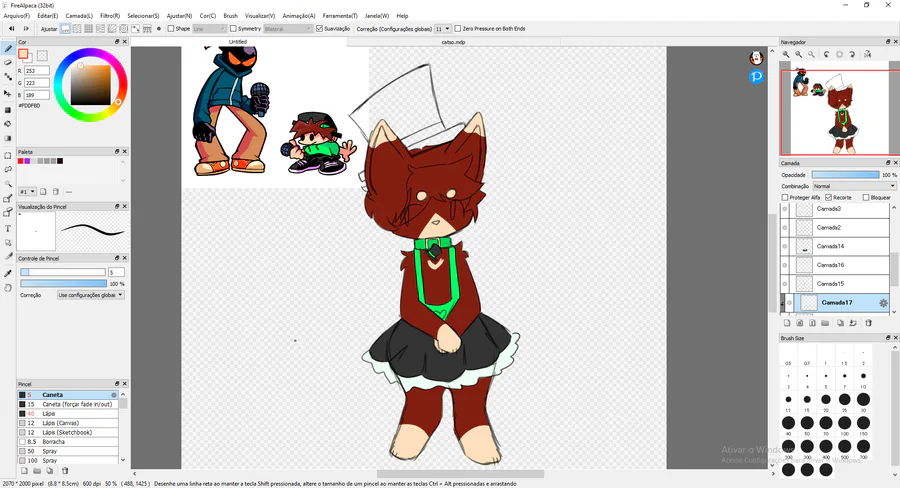Click Zoom Out icon in Navegador
Viewport: 900px width, 488px height.
click(799, 55)
